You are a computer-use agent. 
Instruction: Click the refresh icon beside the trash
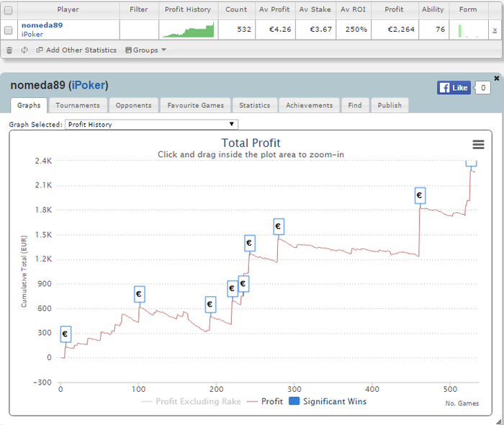click(24, 50)
